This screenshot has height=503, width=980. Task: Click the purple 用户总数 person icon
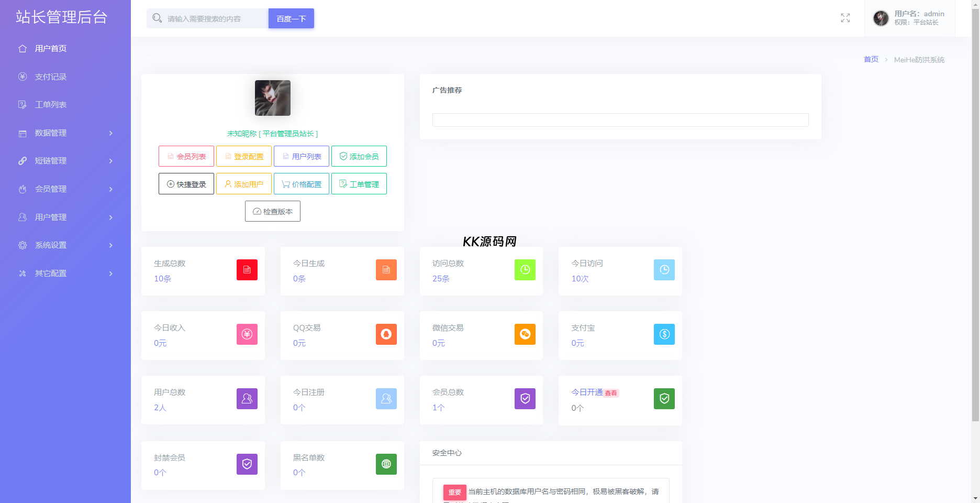coord(247,399)
